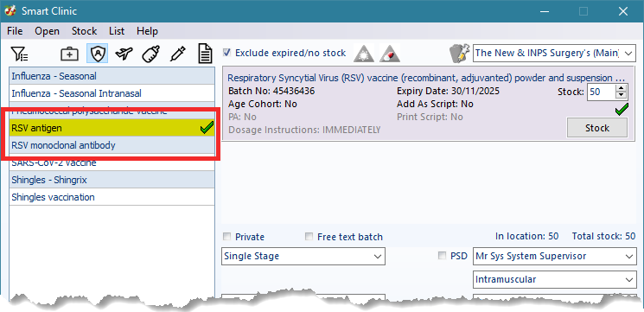Open The New & INPS Surgery's dropdown

click(554, 53)
